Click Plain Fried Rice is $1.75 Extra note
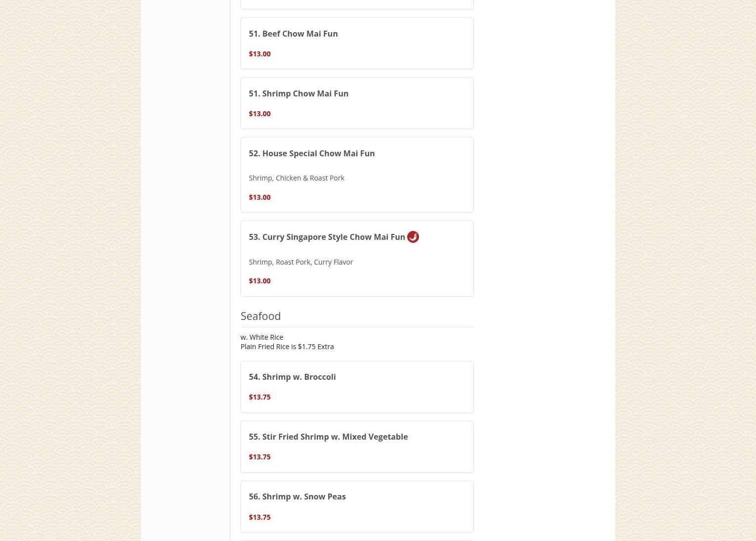 click(287, 346)
